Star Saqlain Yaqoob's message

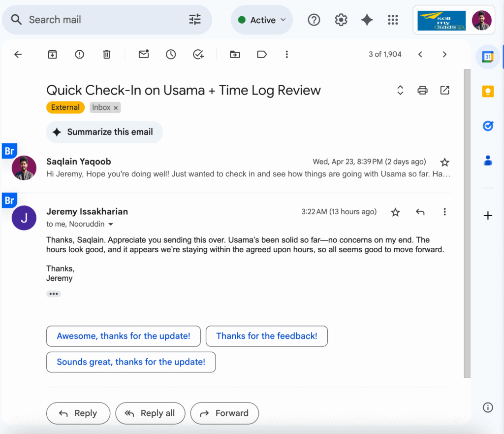click(444, 162)
